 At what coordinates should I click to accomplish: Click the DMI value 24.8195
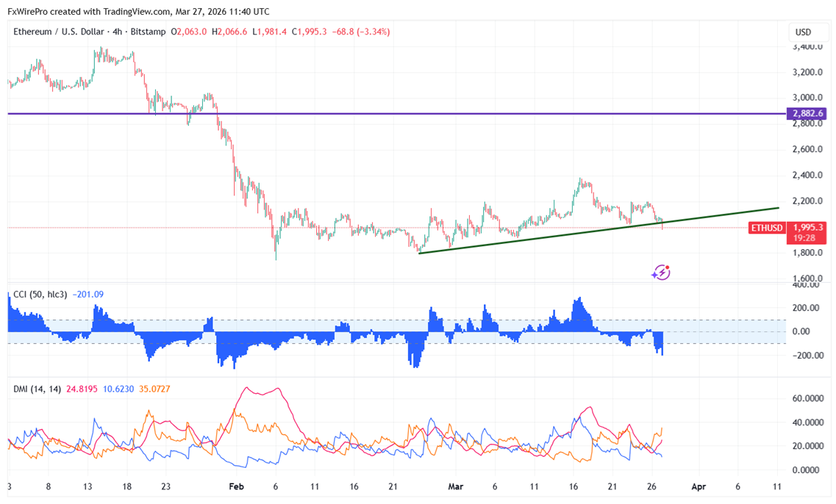tap(82, 389)
